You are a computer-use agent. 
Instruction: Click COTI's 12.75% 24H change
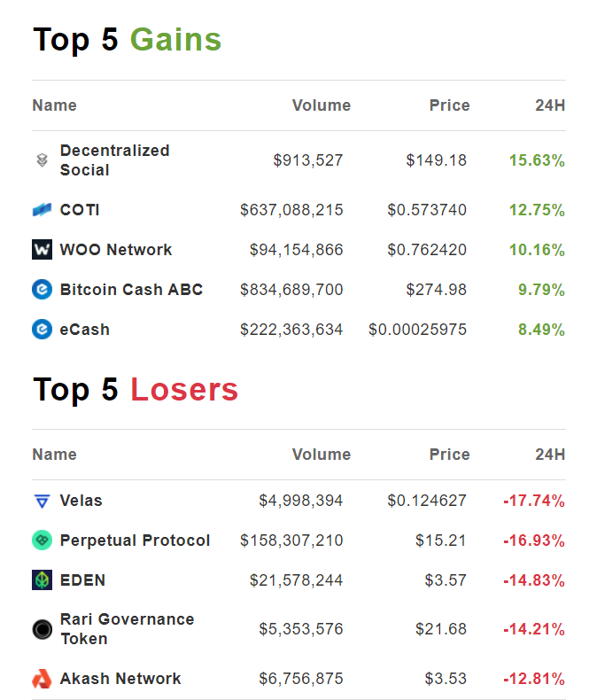coord(536,210)
